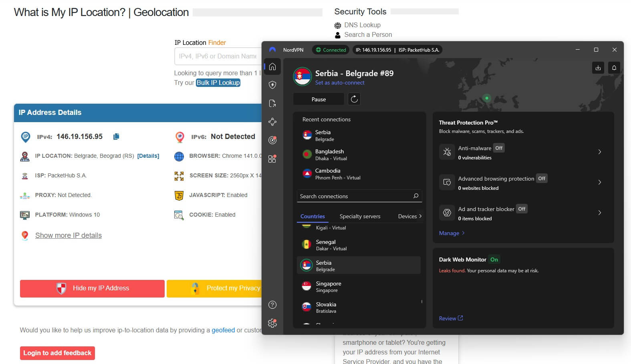
Task: Open NordVPN settings gear icon
Action: (x=272, y=323)
